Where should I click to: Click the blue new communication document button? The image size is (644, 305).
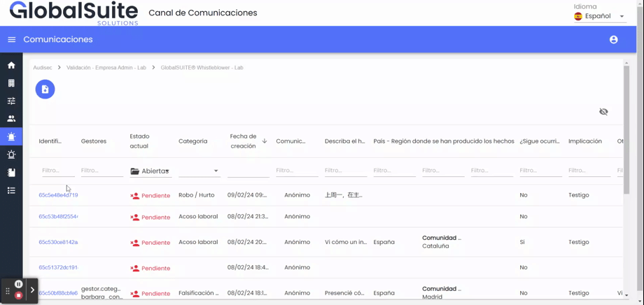click(45, 90)
